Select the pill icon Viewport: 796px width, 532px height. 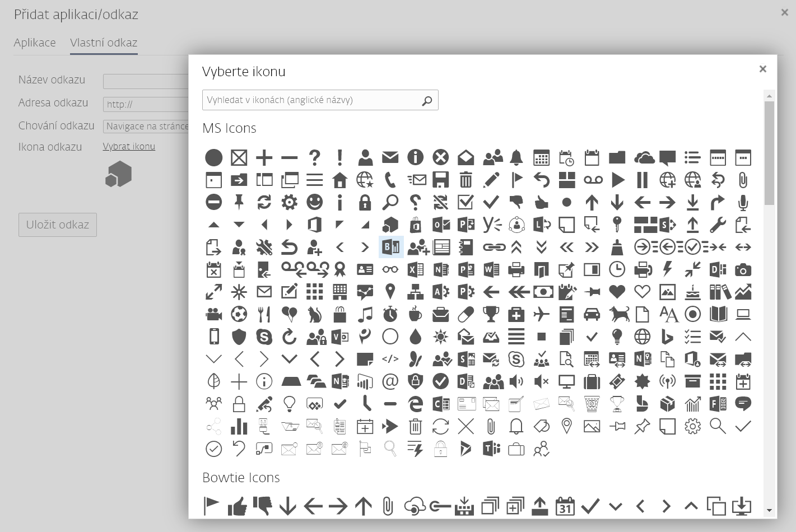pos(466,314)
